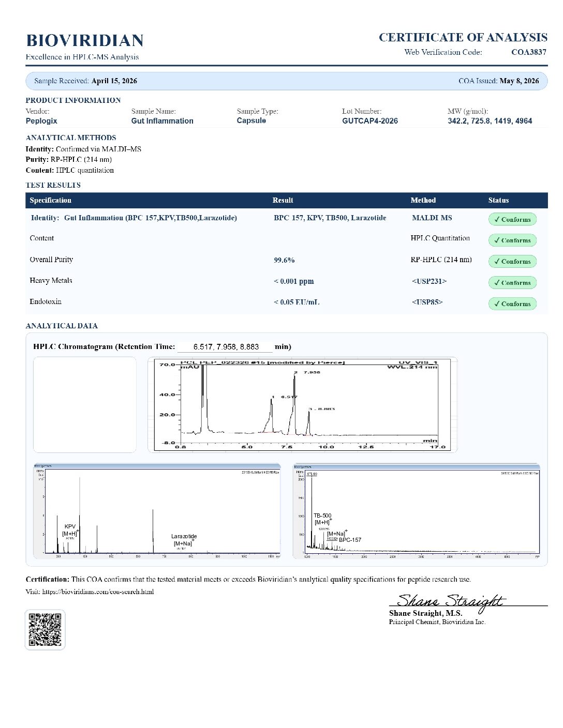Click the Purity: RP-HPLC (214 nm) line
Viewport: 563px width, 728px height.
click(x=69, y=159)
